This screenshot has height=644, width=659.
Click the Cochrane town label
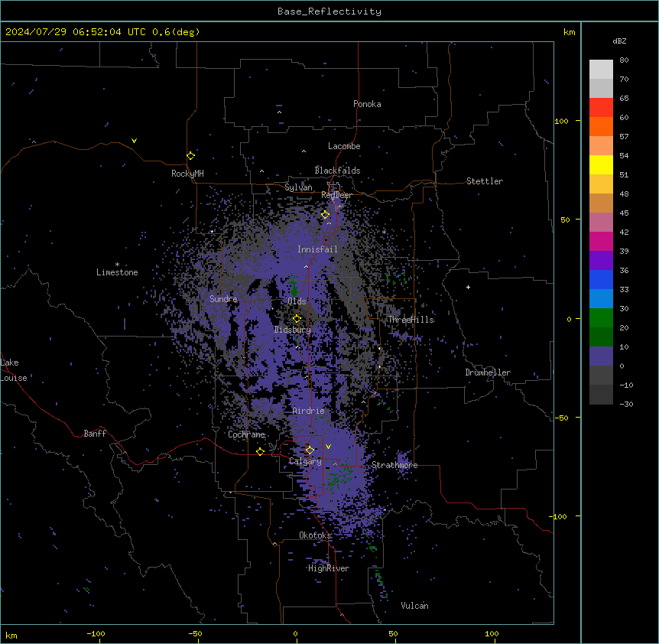[246, 434]
